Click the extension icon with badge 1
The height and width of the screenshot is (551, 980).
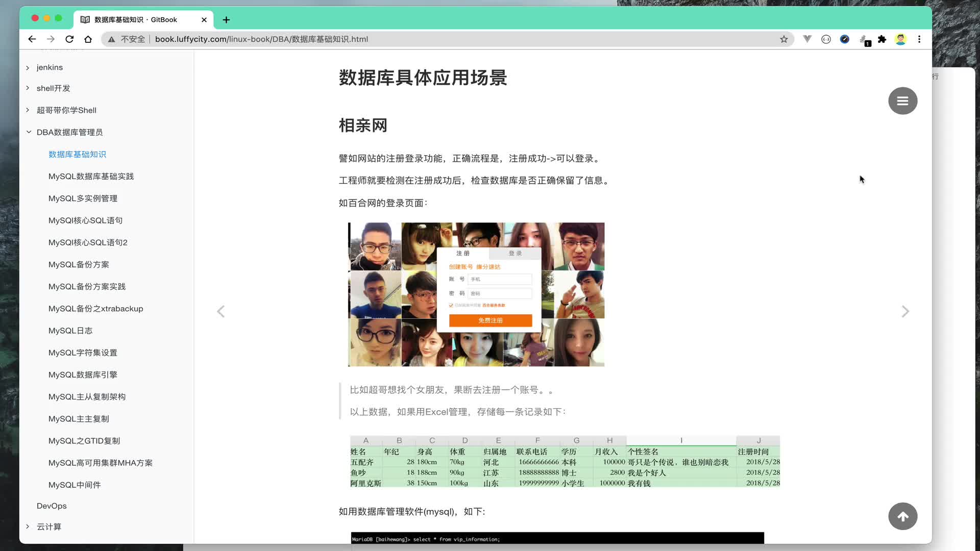pyautogui.click(x=864, y=40)
